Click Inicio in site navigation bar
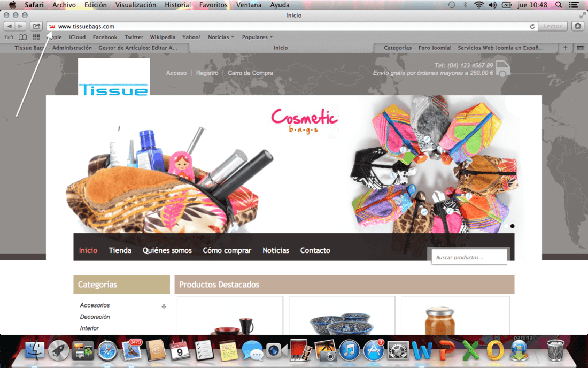The image size is (588, 368). pyautogui.click(x=88, y=250)
